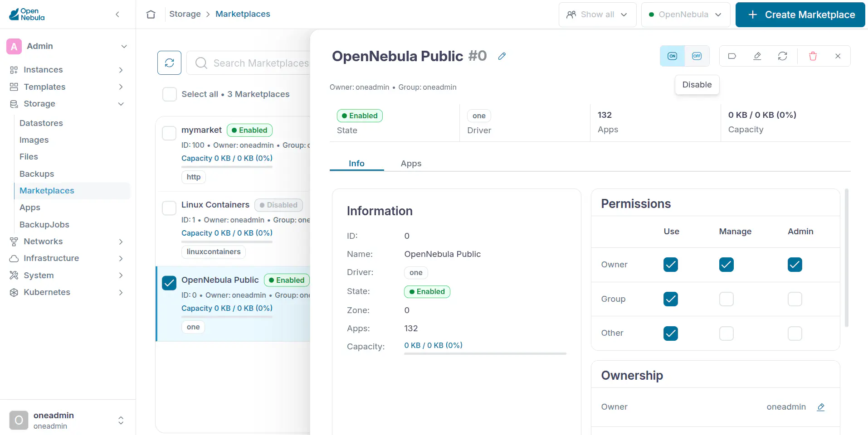Refresh the marketplaces list

[x=169, y=63]
